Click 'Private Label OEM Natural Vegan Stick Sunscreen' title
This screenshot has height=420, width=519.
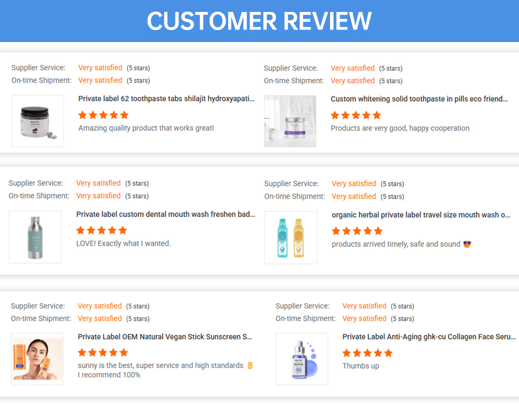(x=165, y=336)
